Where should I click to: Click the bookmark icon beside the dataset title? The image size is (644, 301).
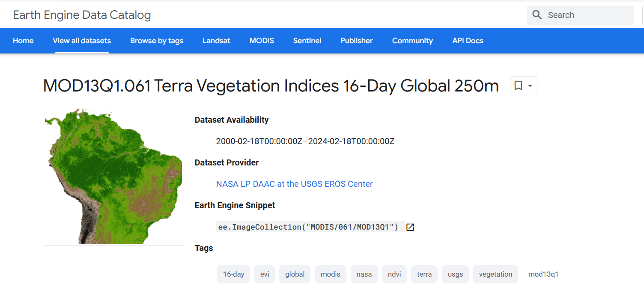pos(518,86)
